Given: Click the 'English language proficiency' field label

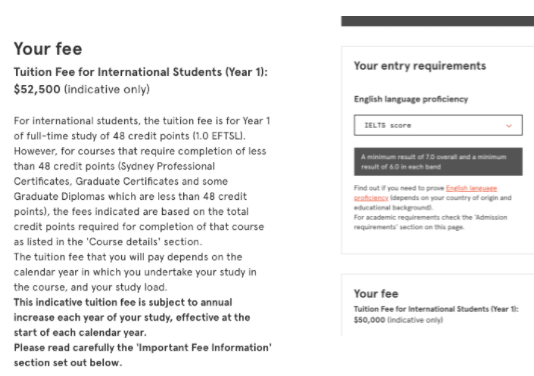Looking at the screenshot, I should click(x=411, y=99).
